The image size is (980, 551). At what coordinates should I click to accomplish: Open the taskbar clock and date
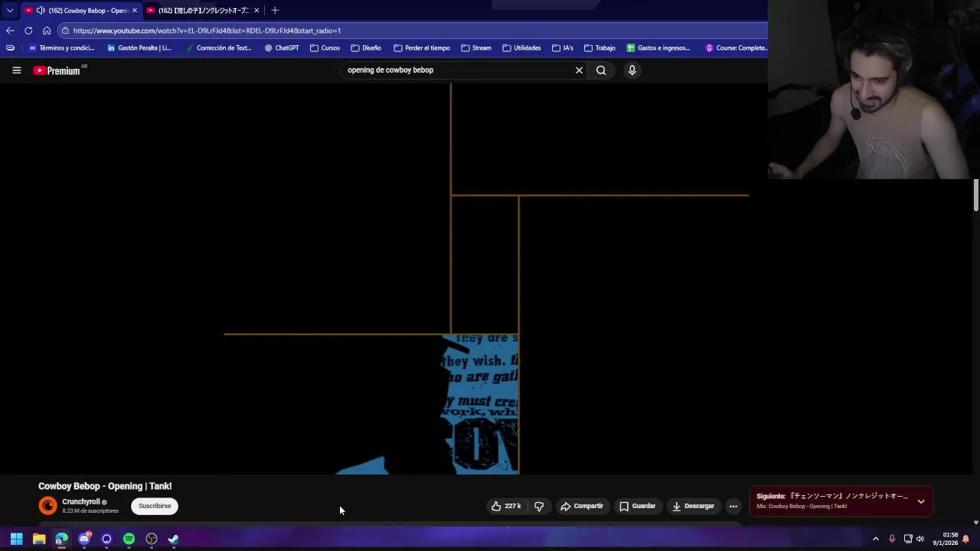click(946, 539)
